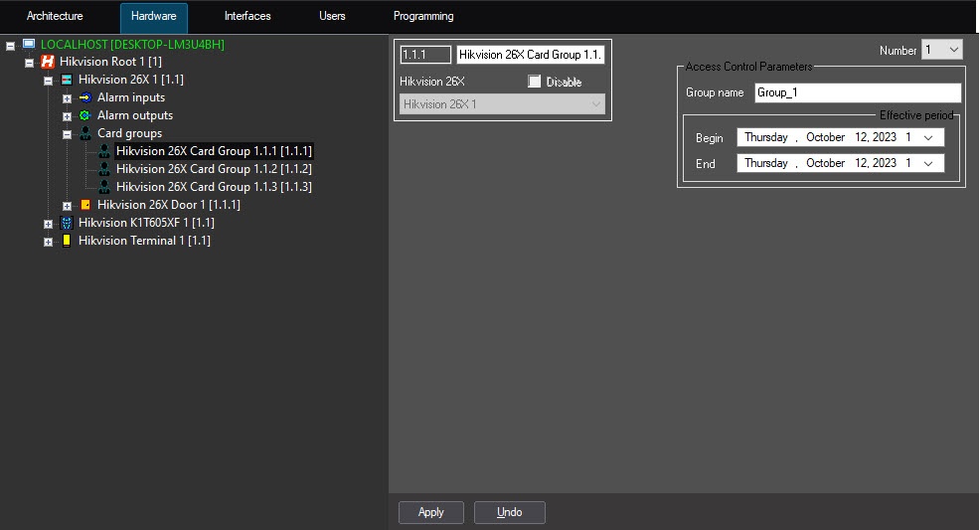The image size is (980, 530).
Task: Select LOCALHOST [DESKTOP-LM3U4BH] label
Action: [132, 45]
